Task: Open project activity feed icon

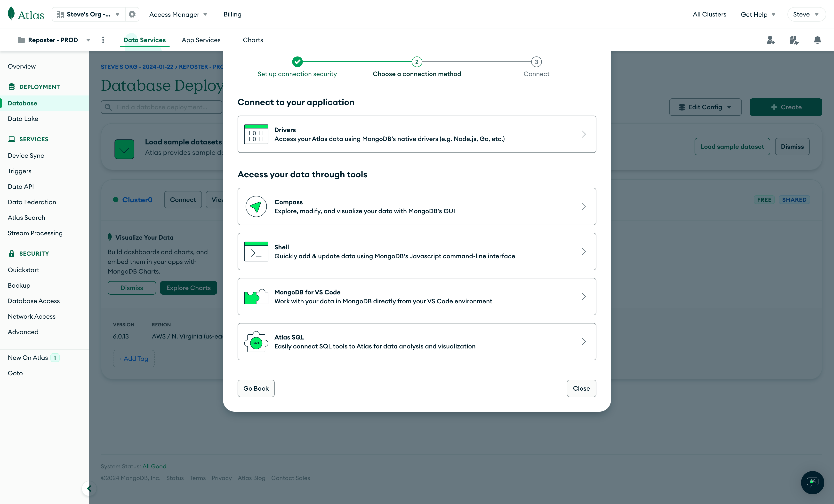Action: (794, 40)
